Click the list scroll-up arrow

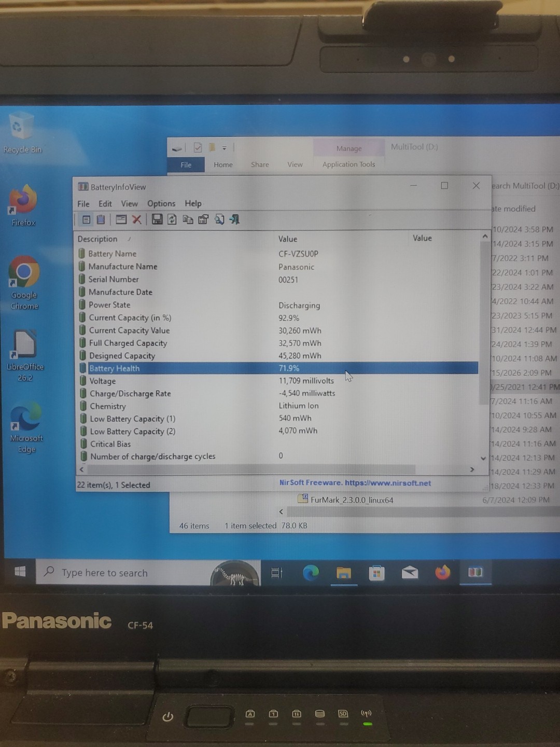coord(485,237)
